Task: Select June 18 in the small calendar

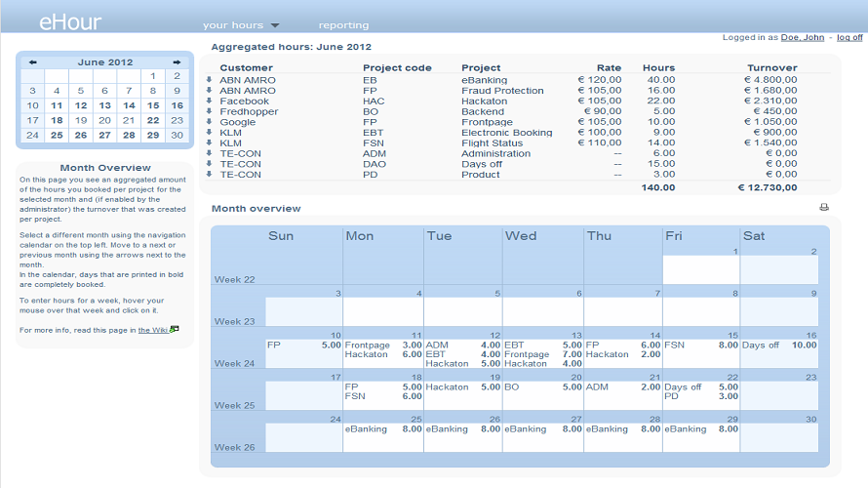Action: click(x=57, y=121)
